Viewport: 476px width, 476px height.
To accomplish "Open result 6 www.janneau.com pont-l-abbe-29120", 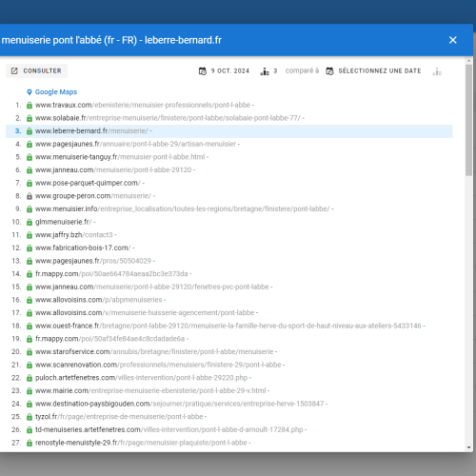I will [113, 170].
